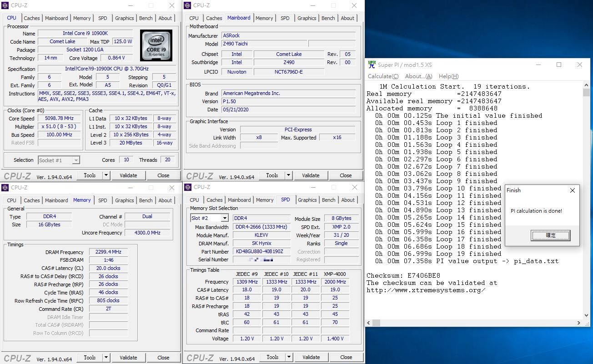593x364 pixels.
Task: Click the CPU-Z title bar icon in the Motherboard window
Action: 187,5
